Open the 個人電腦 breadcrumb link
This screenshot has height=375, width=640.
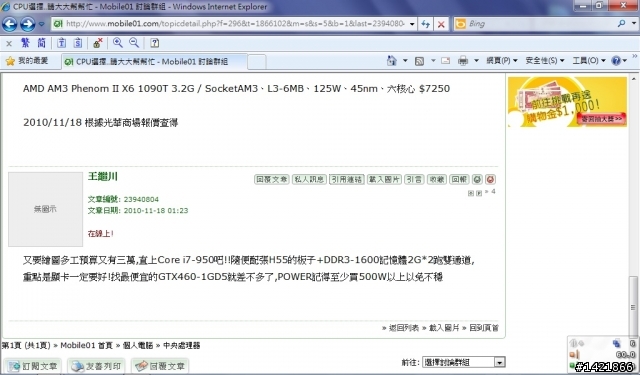(138, 346)
